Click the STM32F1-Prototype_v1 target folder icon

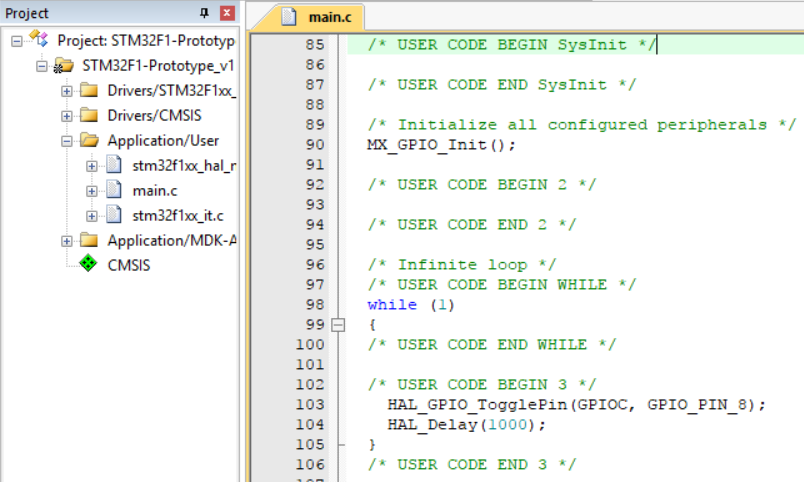pos(64,66)
